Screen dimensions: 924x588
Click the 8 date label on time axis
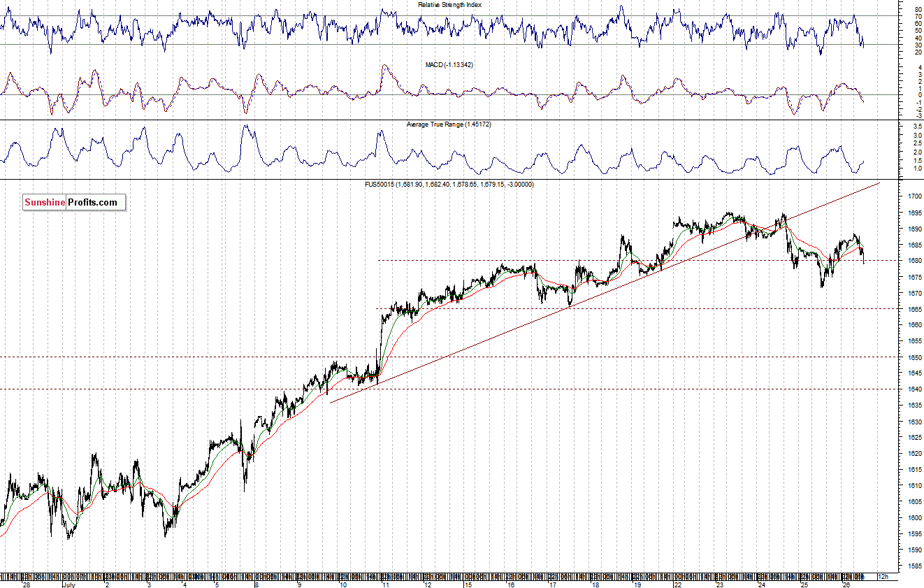(x=257, y=584)
